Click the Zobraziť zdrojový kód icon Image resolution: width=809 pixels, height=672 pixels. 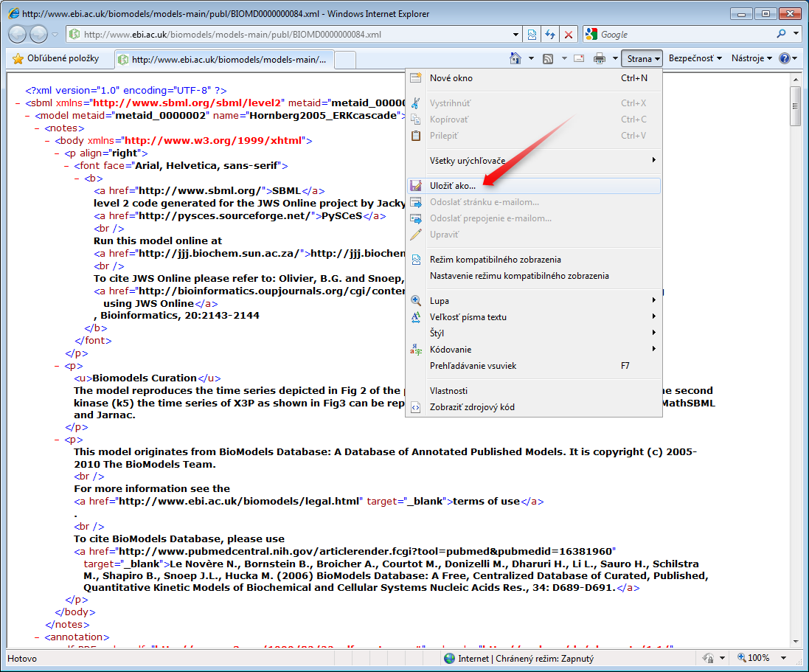pos(416,407)
